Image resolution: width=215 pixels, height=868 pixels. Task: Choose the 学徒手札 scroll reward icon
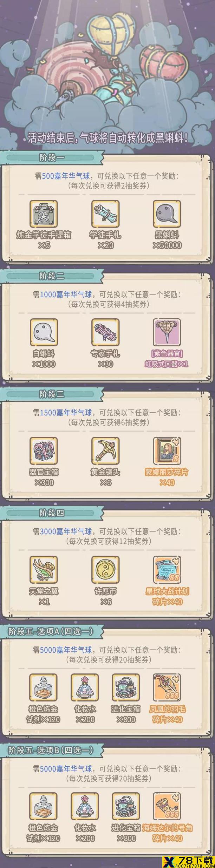(105, 214)
